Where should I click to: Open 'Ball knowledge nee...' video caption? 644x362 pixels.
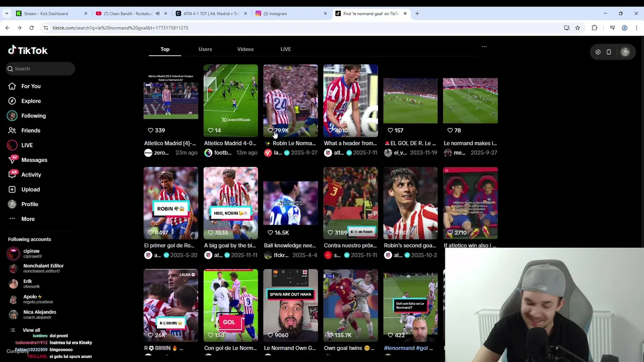tap(290, 246)
